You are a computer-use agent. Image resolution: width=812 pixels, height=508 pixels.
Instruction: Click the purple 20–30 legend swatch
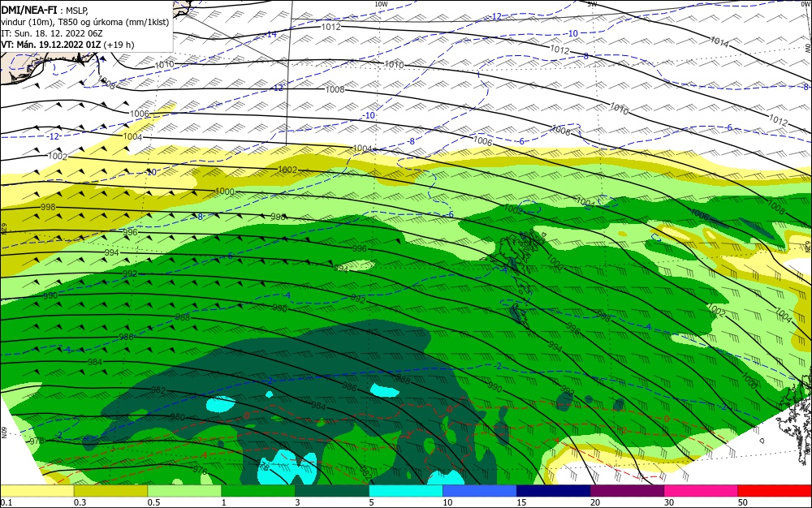[627, 491]
